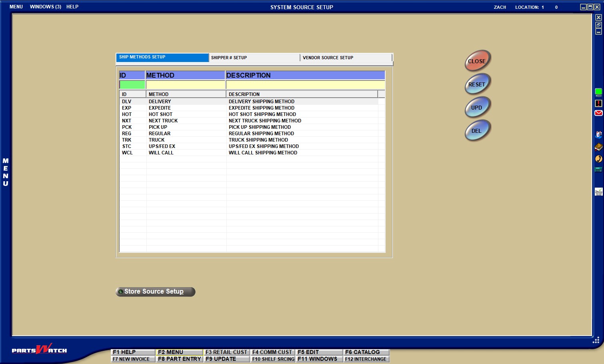Screen dimensions: 604x364
Task: Click the yellow Description input field
Action: tap(305, 85)
